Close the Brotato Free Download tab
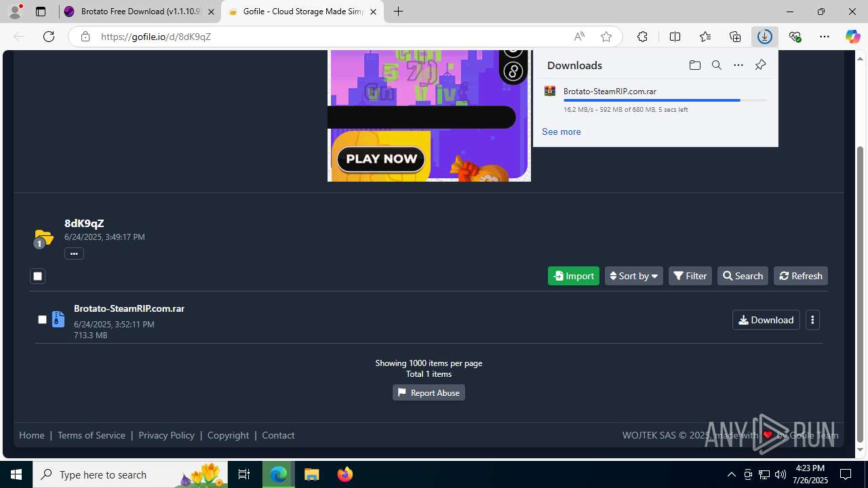 (x=212, y=12)
